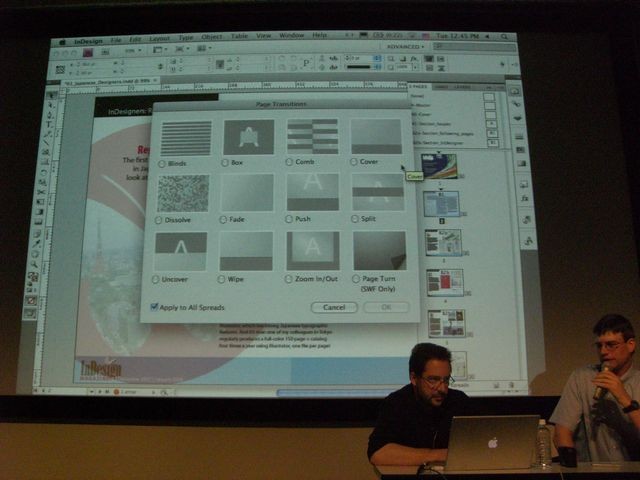Choose the Zoom In/Out transition option
This screenshot has height=480, width=640.
tap(289, 279)
